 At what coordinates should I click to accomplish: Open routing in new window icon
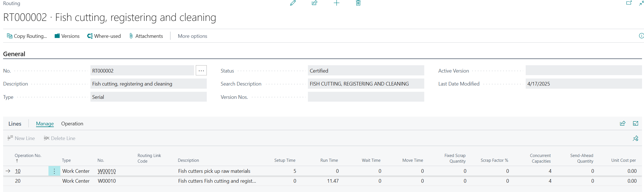point(629,3)
